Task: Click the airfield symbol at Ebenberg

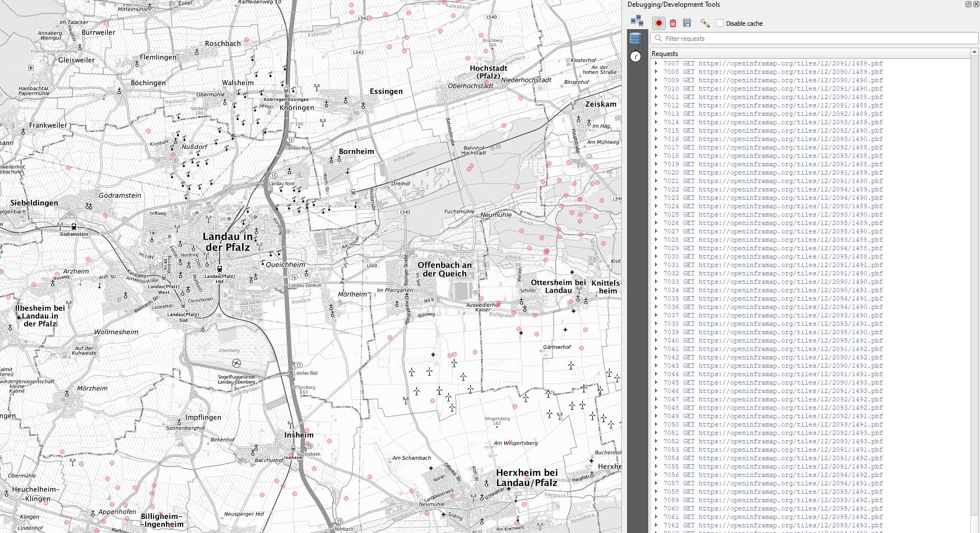Action: [x=236, y=363]
